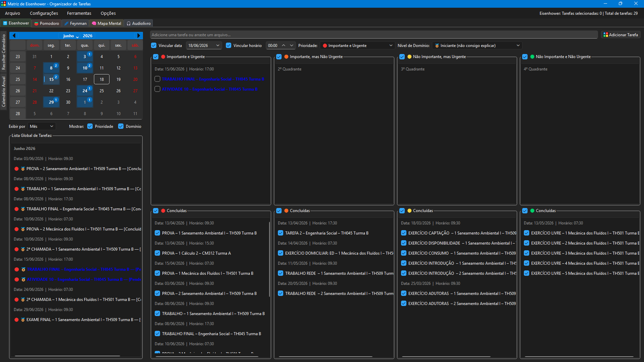
Task: Open the Opções menu
Action: click(108, 13)
